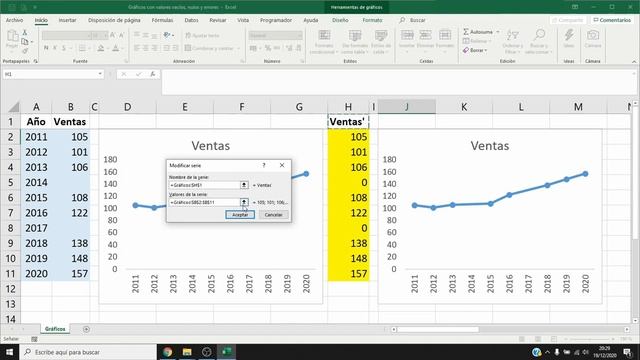This screenshot has width=640, height=360.
Task: Focus the Valores de la serie field
Action: [204, 202]
